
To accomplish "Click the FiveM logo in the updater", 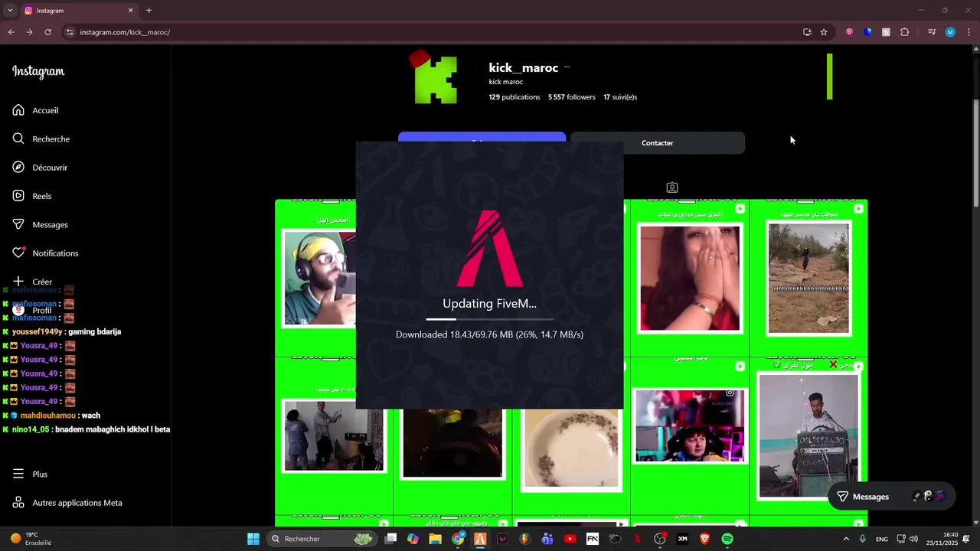I will pyautogui.click(x=490, y=248).
